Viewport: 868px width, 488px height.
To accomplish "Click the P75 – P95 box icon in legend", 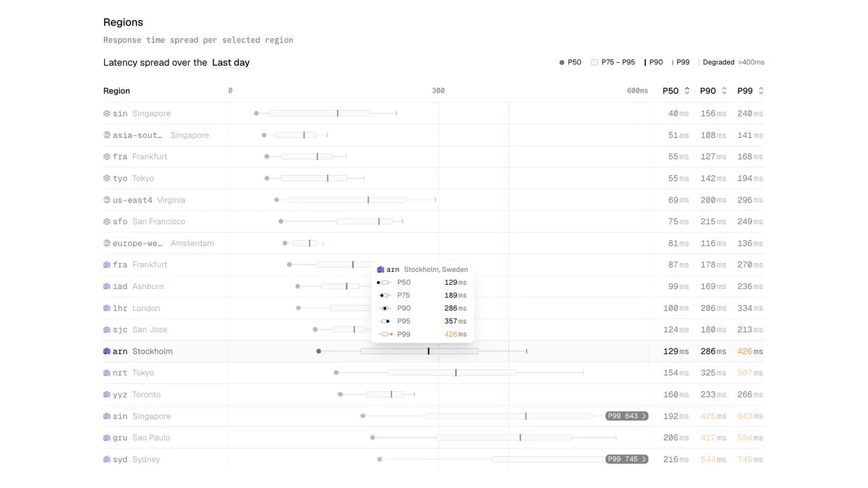I will pyautogui.click(x=595, y=63).
